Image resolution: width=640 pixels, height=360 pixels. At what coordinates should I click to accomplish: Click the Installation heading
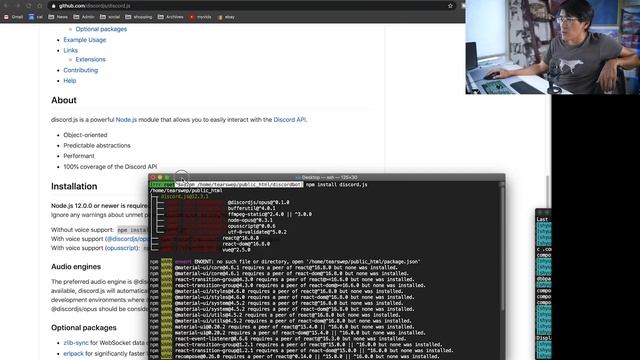[x=74, y=186]
